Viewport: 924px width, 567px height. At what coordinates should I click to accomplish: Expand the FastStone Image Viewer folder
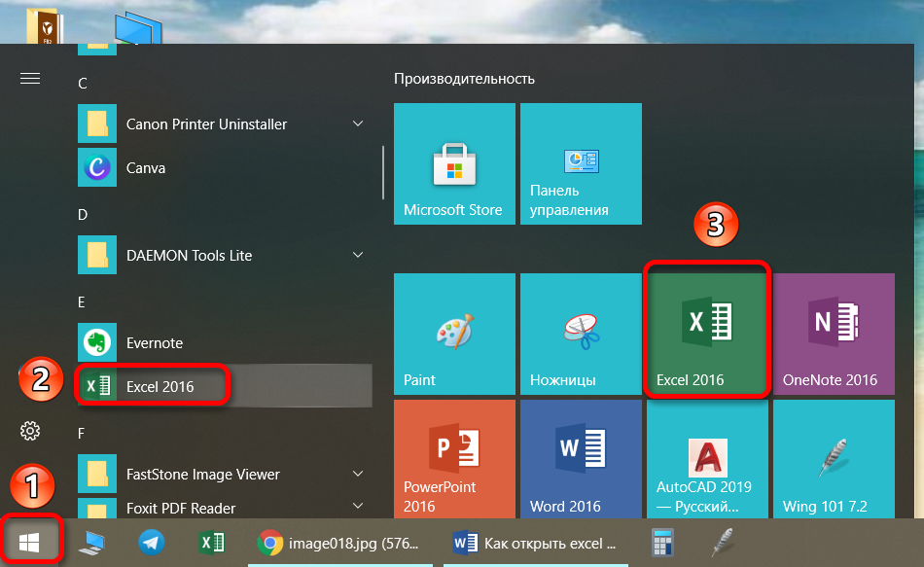(x=357, y=475)
